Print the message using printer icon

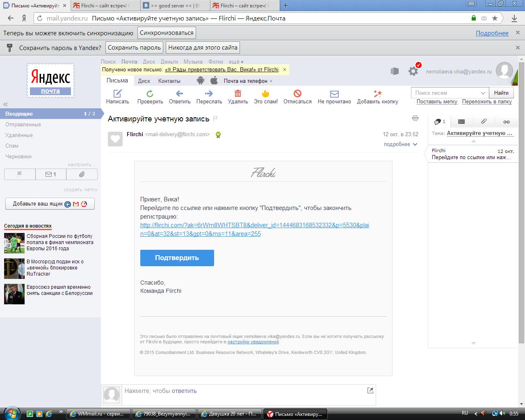pos(415,118)
